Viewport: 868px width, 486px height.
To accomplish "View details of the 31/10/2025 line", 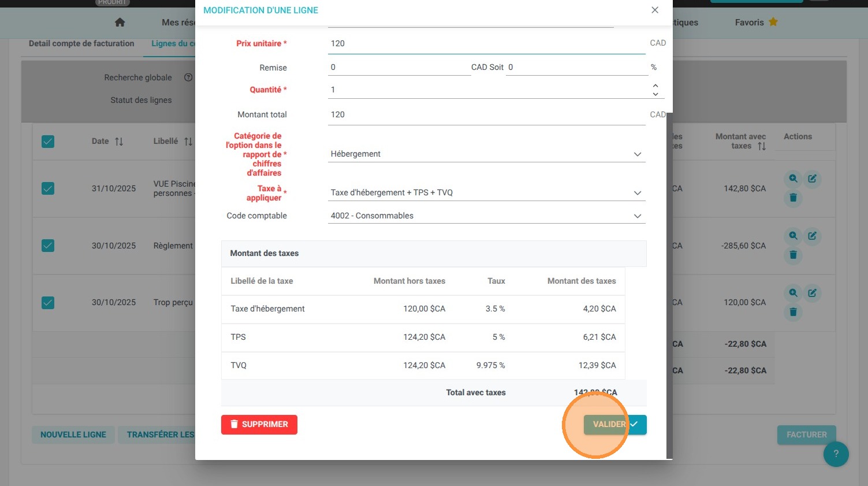I will pyautogui.click(x=794, y=179).
